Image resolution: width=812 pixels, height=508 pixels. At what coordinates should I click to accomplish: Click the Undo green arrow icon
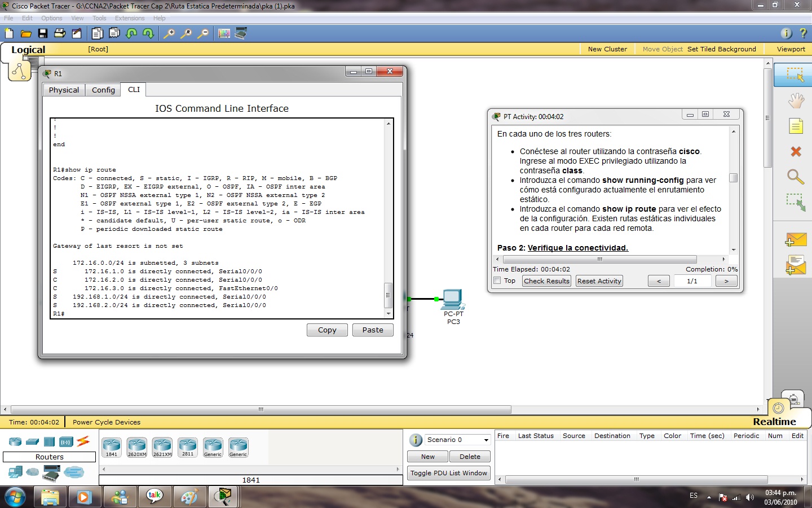[x=131, y=33]
